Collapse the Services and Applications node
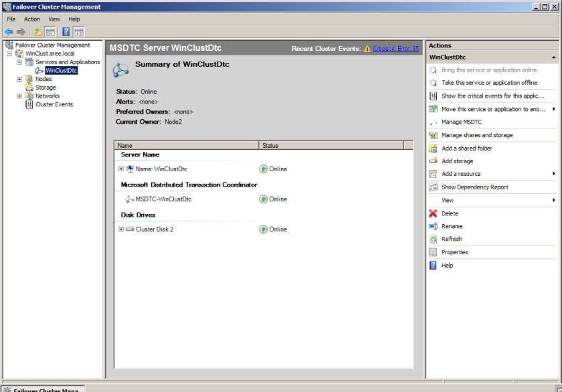Viewport: 562px width, 392px height. (x=19, y=62)
